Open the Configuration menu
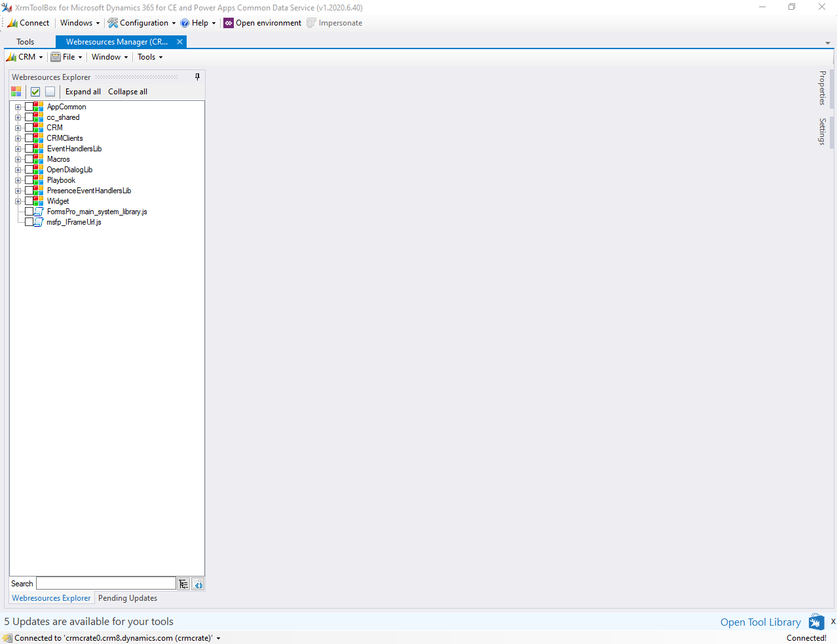This screenshot has height=644, width=837. click(x=141, y=22)
